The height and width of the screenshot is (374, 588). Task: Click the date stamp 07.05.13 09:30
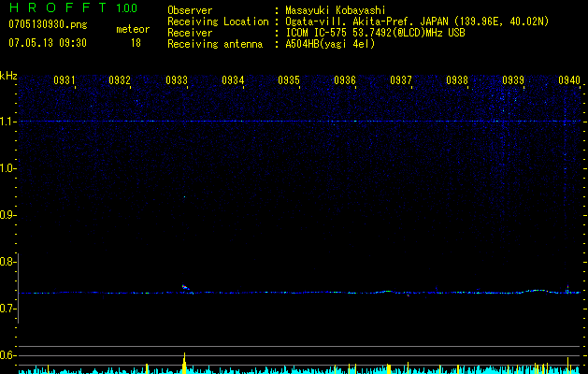pyautogui.click(x=48, y=43)
